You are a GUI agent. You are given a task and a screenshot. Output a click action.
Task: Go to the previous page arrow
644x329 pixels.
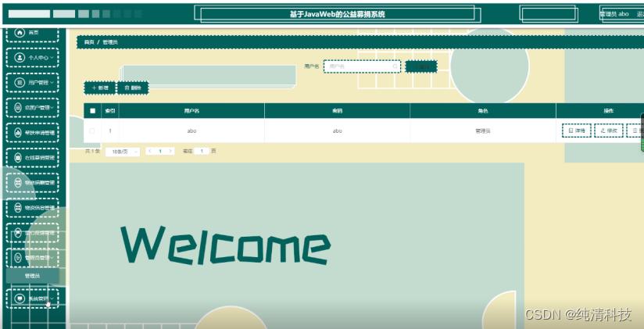[150, 151]
